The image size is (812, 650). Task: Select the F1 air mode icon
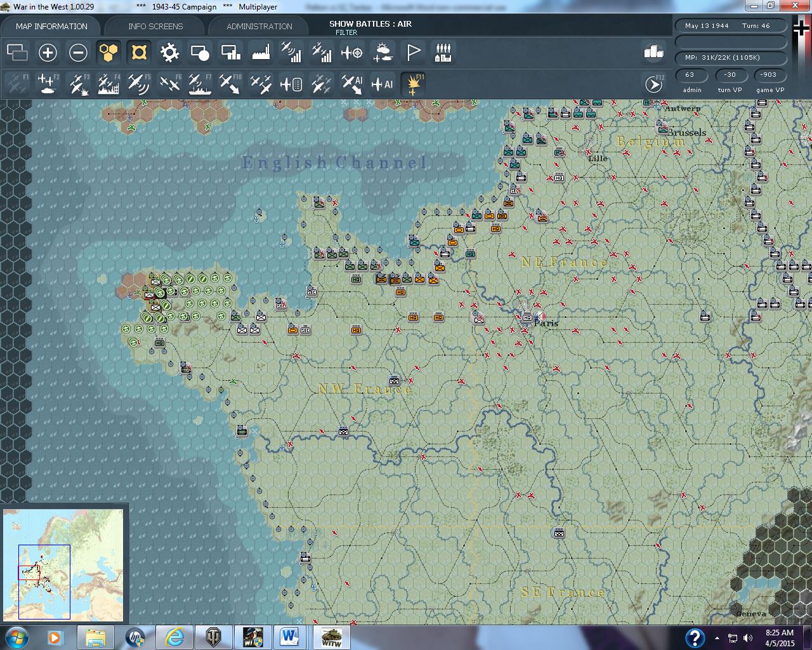[17, 84]
